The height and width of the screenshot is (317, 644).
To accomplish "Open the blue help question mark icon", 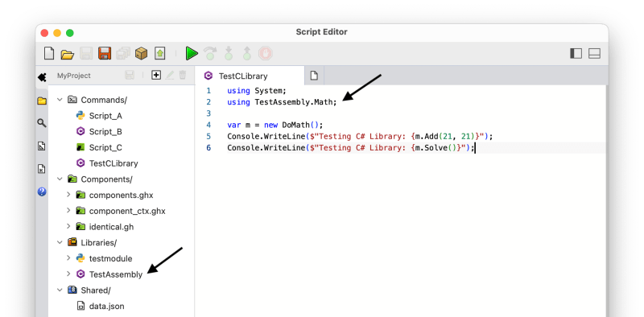I will click(42, 191).
